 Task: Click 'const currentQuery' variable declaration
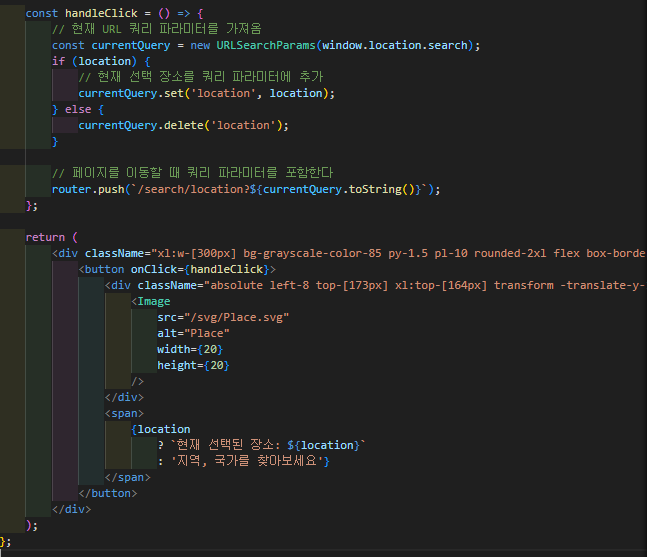[x=111, y=45]
